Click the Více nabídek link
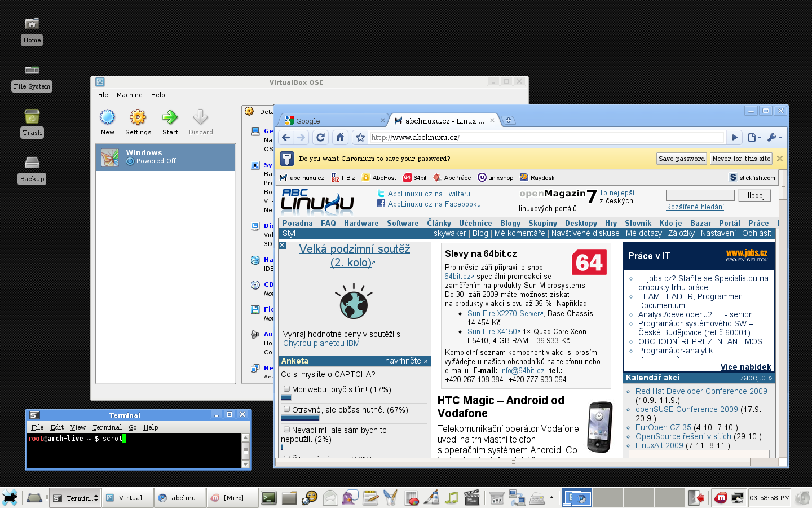This screenshot has width=812, height=508. (x=745, y=367)
